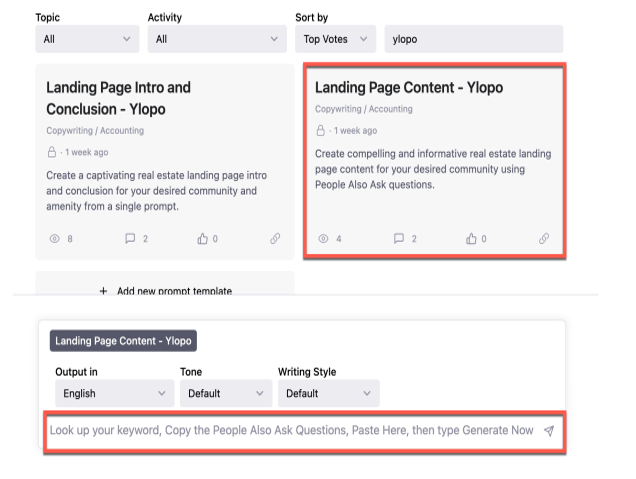This screenshot has width=636, height=479.
Task: Copy link icon on Landing Page Content card
Action: click(x=544, y=238)
